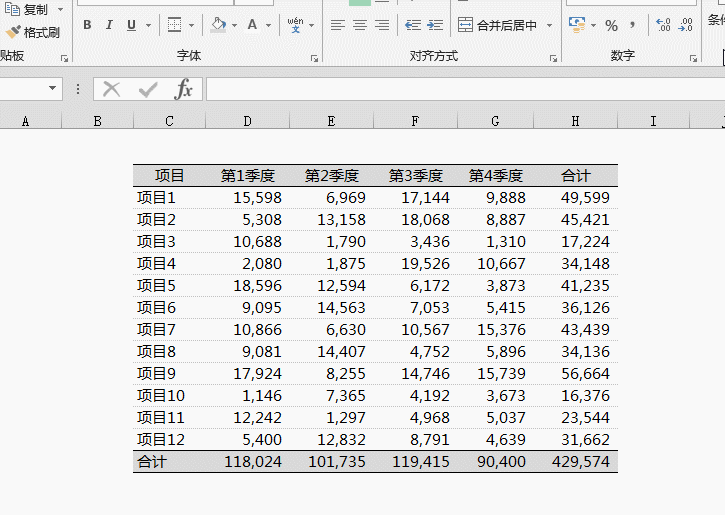Open the Number (数字) dialog launcher
The width and height of the screenshot is (725, 515).
click(x=694, y=58)
